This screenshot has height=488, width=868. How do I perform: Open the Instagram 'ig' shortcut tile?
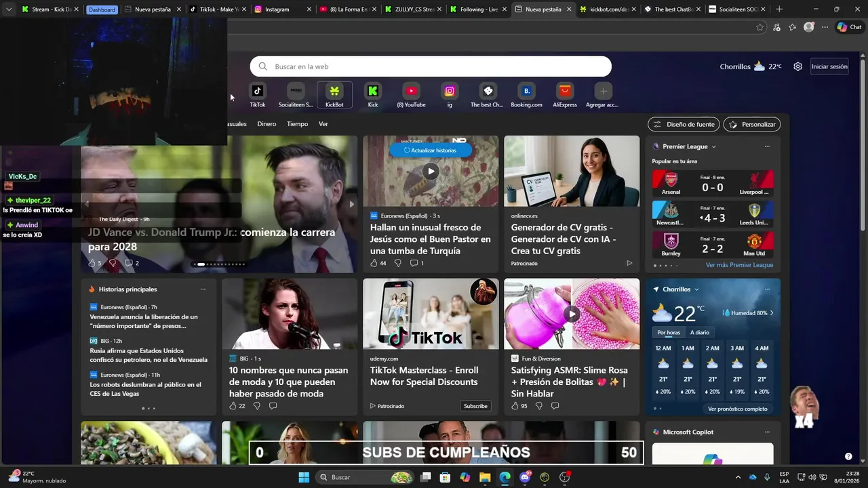click(450, 95)
